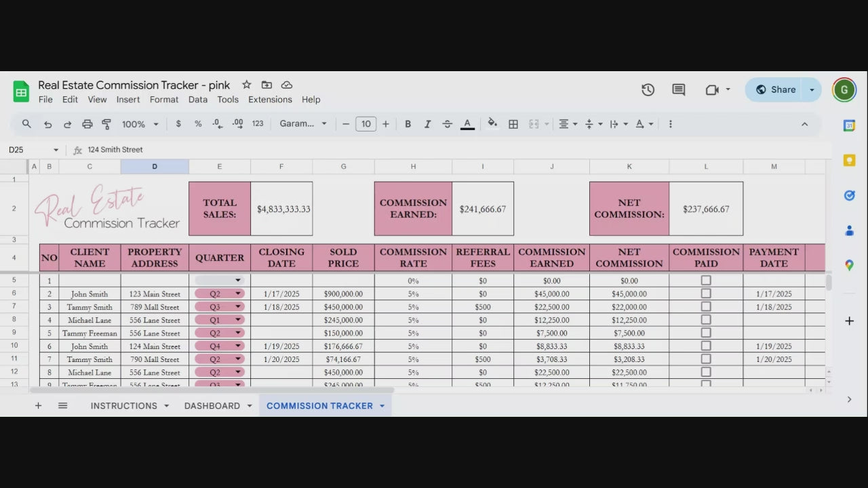Open the comments icon
Image resolution: width=868 pixels, height=488 pixels.
click(678, 89)
